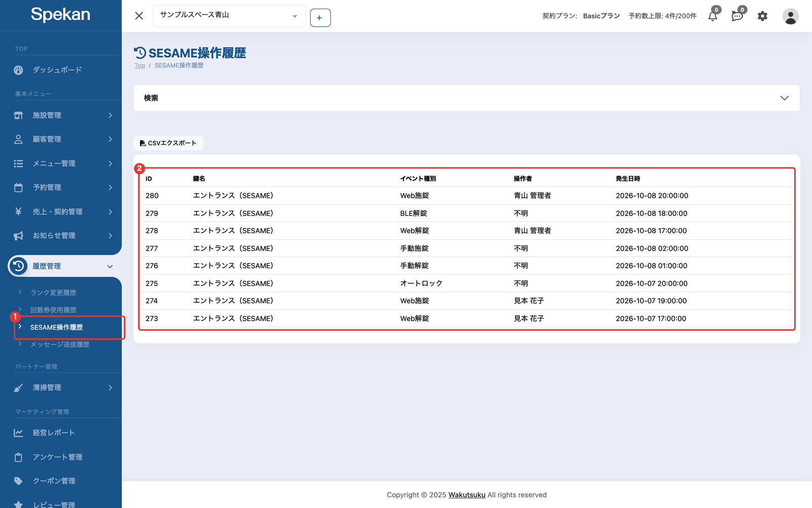Open the サンプルスペース青山 facility dropdown
Viewport: 812px width, 508px height.
click(x=229, y=16)
